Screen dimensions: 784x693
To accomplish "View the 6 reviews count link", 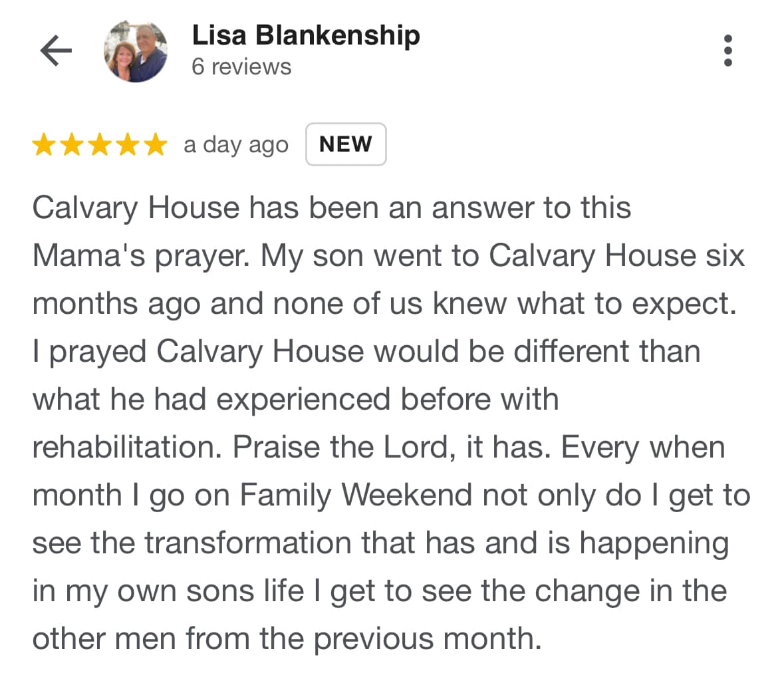I will (241, 67).
